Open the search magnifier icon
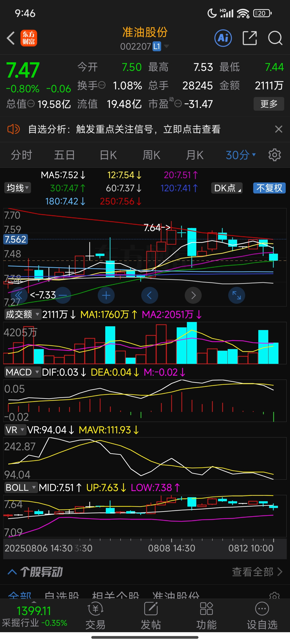Screen dimensions: 290x644 coord(275,38)
